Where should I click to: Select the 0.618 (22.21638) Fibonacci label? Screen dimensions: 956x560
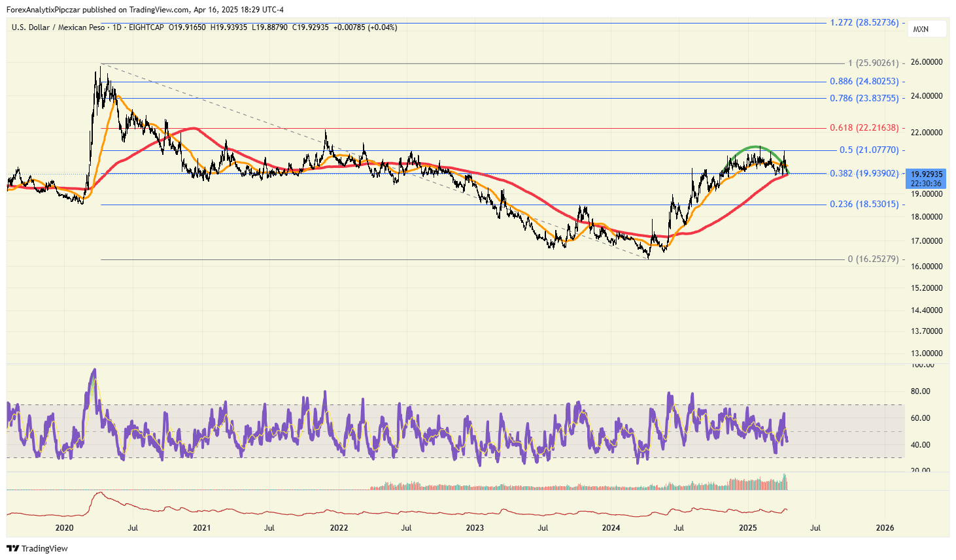coord(864,128)
